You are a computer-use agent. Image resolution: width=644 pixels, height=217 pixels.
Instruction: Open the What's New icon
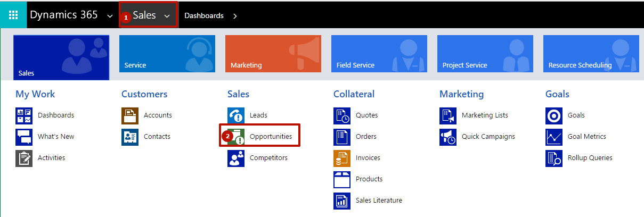point(24,137)
